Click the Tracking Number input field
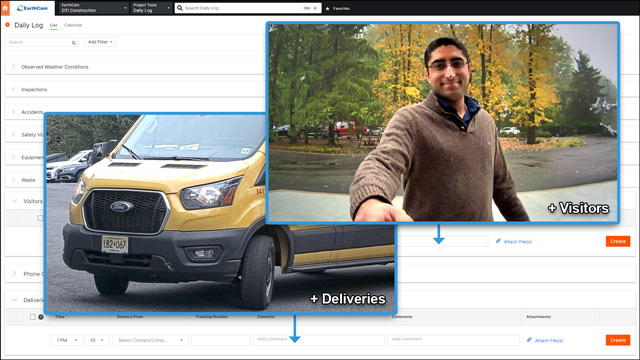 coord(220,340)
